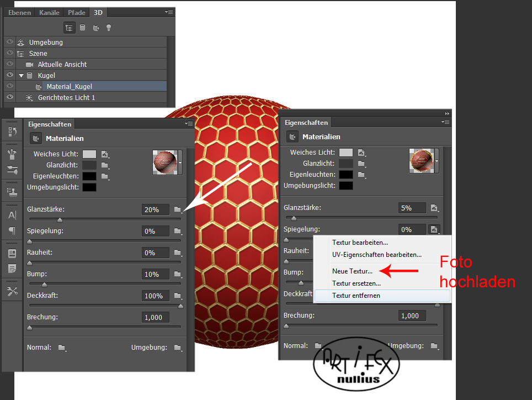Click the Bump 10% folder icon

(178, 274)
